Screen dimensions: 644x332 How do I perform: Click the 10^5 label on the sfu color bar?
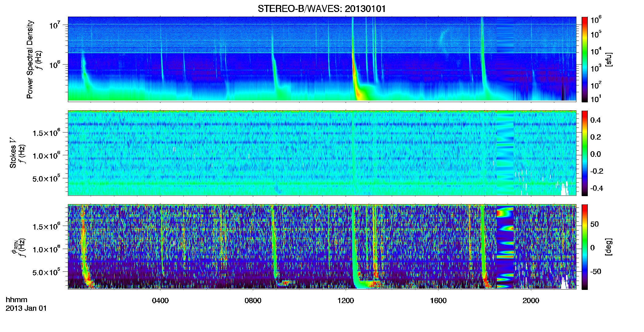point(596,34)
